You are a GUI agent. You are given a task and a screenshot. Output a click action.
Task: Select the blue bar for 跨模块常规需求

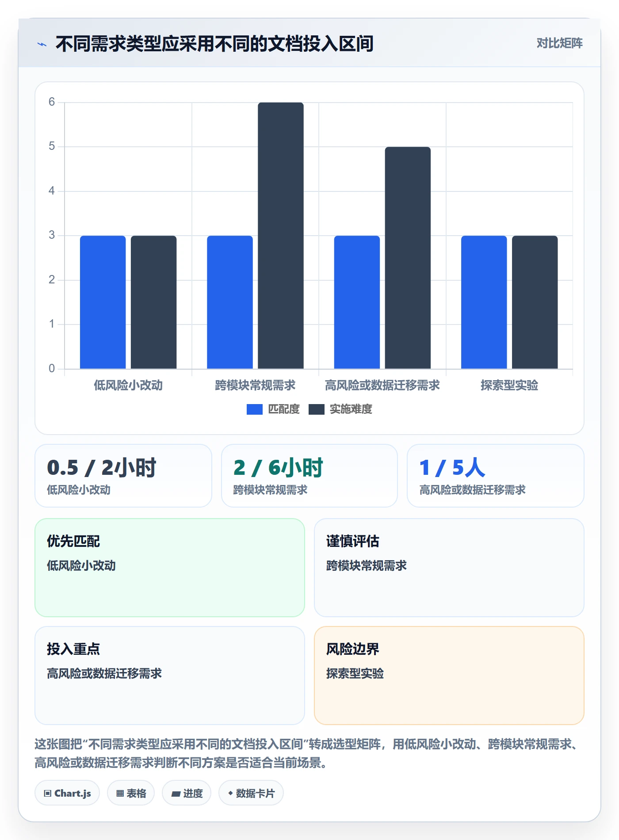230,302
